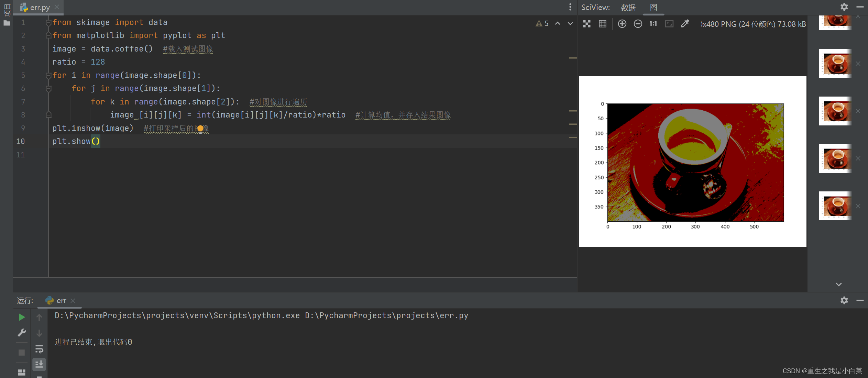Zoom out on the SciView plot
Screen dimensions: 868x378
click(x=638, y=24)
